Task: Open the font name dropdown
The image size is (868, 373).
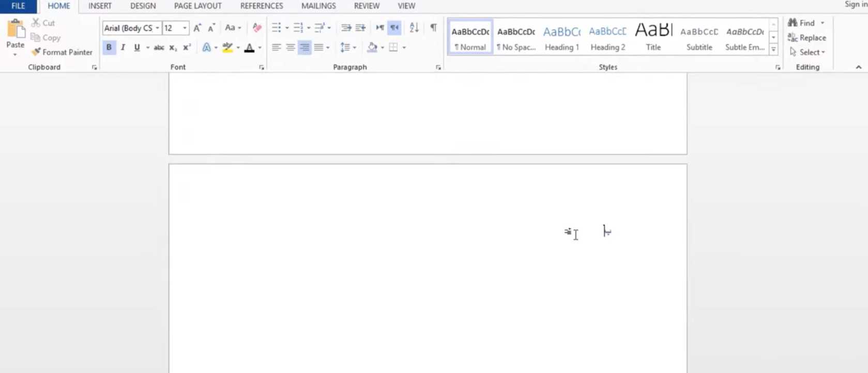Action: point(157,28)
